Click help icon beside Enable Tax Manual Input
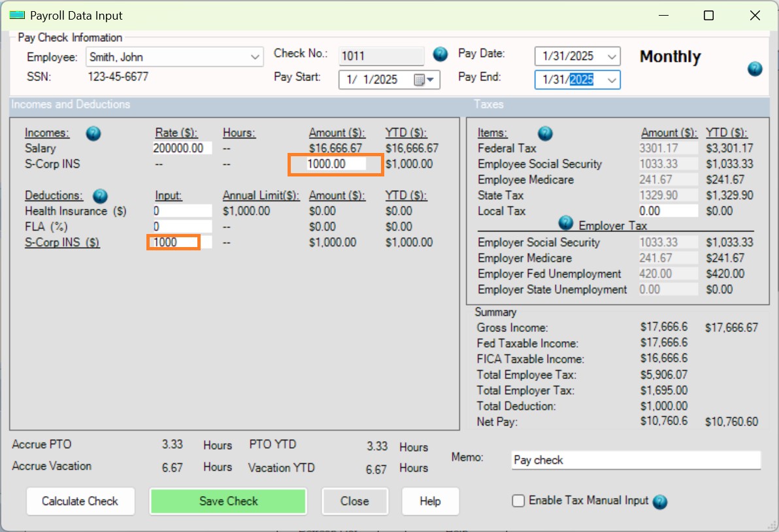Viewport: 779px width, 532px height. coord(660,502)
